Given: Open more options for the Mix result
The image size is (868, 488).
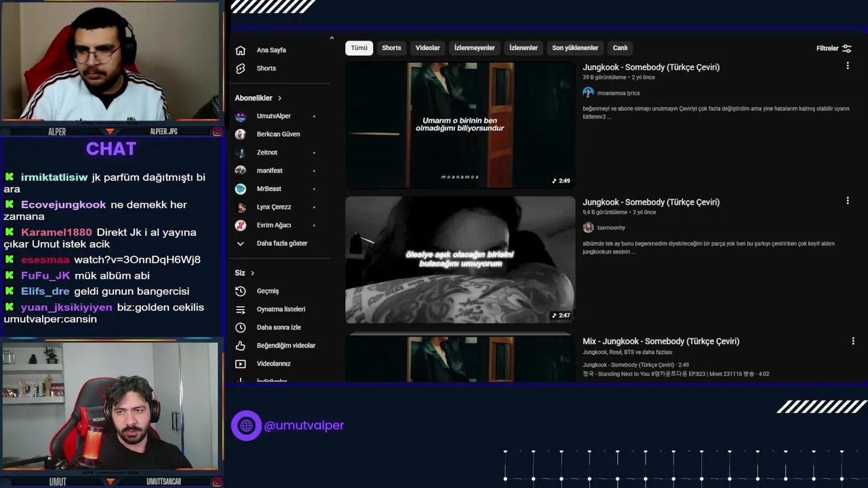Looking at the screenshot, I should 854,340.
